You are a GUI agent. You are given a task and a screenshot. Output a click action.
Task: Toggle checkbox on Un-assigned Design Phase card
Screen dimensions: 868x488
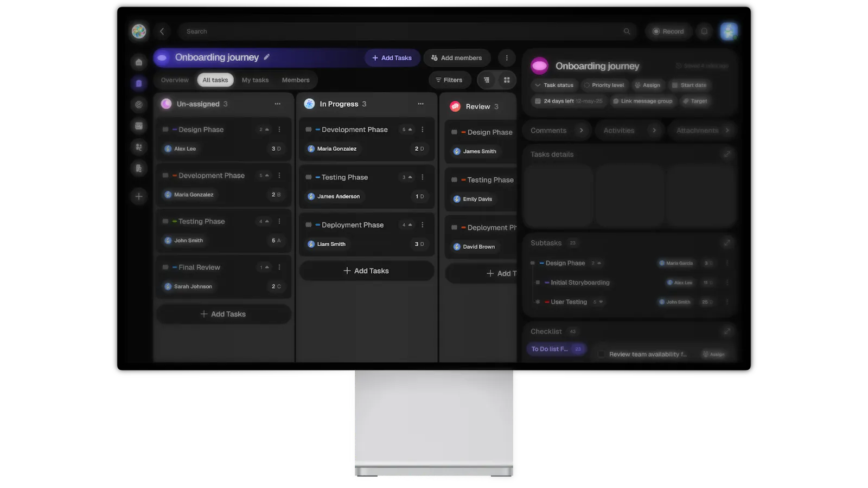coord(165,130)
